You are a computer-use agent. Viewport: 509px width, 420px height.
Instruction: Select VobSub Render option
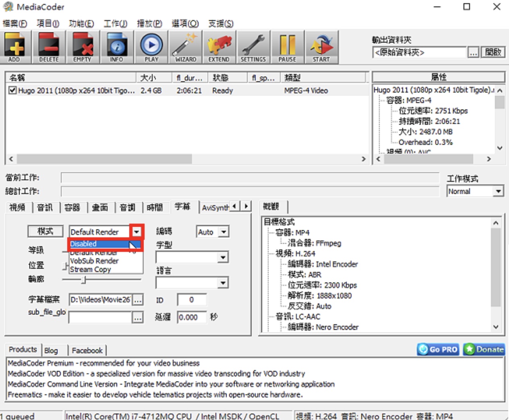tap(94, 261)
